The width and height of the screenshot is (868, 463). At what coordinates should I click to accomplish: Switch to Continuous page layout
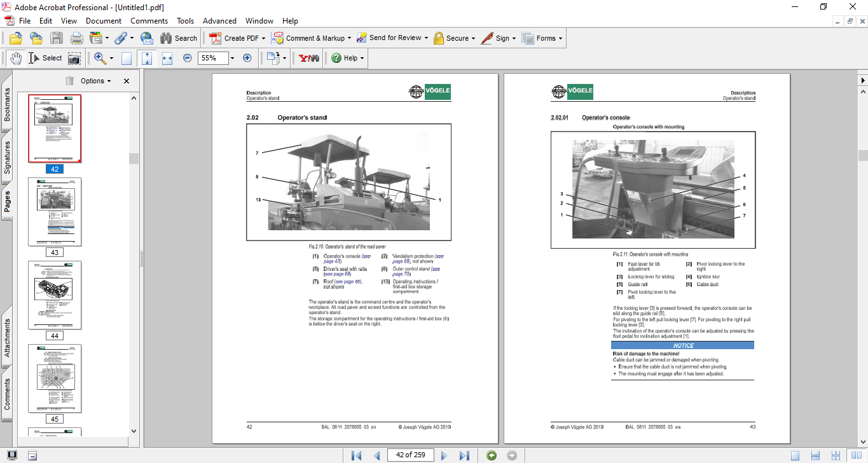tap(814, 455)
